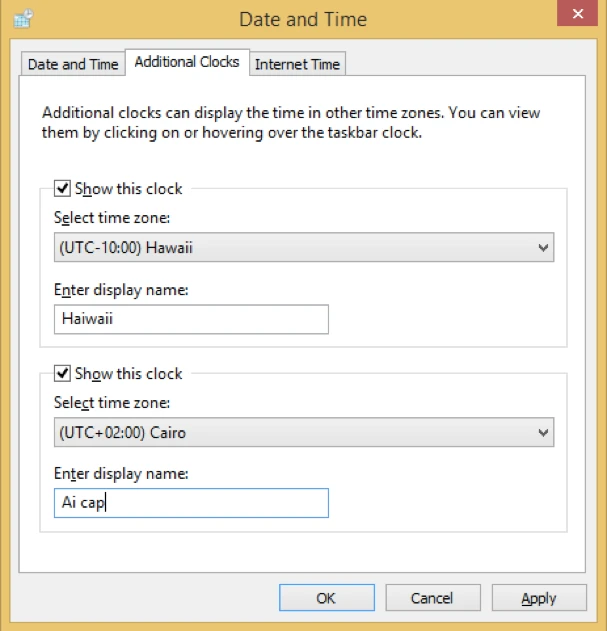607x631 pixels.
Task: Click the Apply button
Action: [539, 598]
